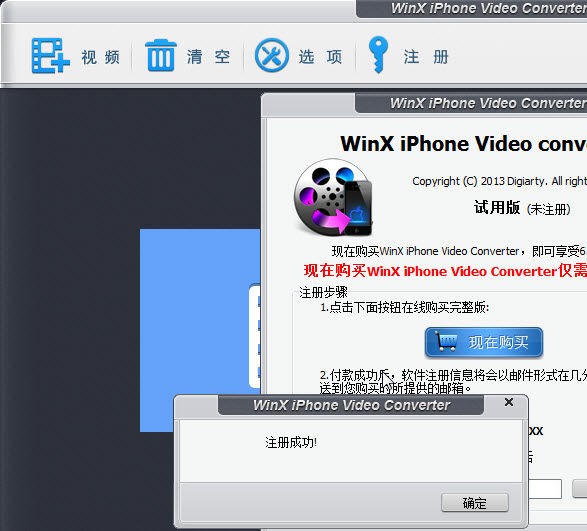587x531 pixels.
Task: Click the trash can Clear icon
Action: click(161, 55)
